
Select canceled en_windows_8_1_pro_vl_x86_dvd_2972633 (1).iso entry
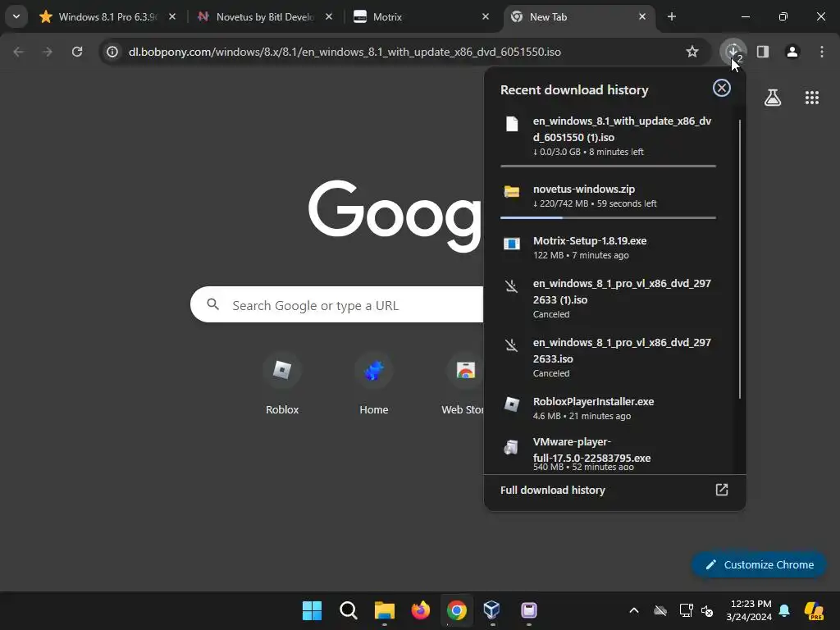[608, 299]
